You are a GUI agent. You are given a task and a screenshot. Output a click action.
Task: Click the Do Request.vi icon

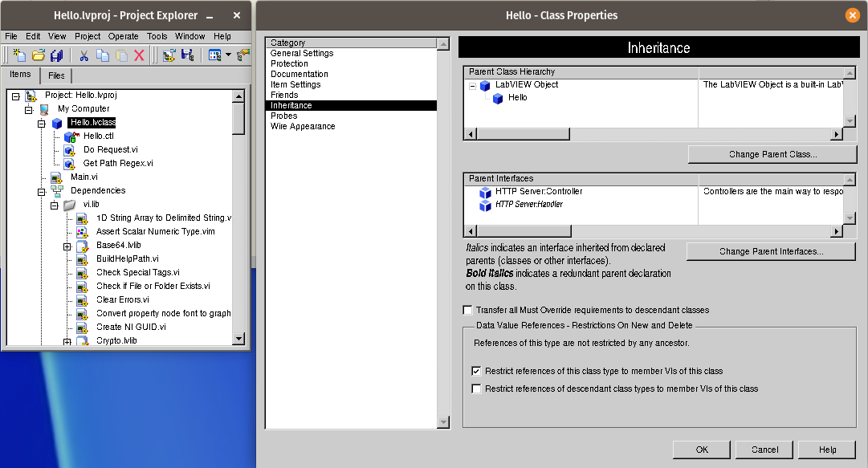coord(69,150)
